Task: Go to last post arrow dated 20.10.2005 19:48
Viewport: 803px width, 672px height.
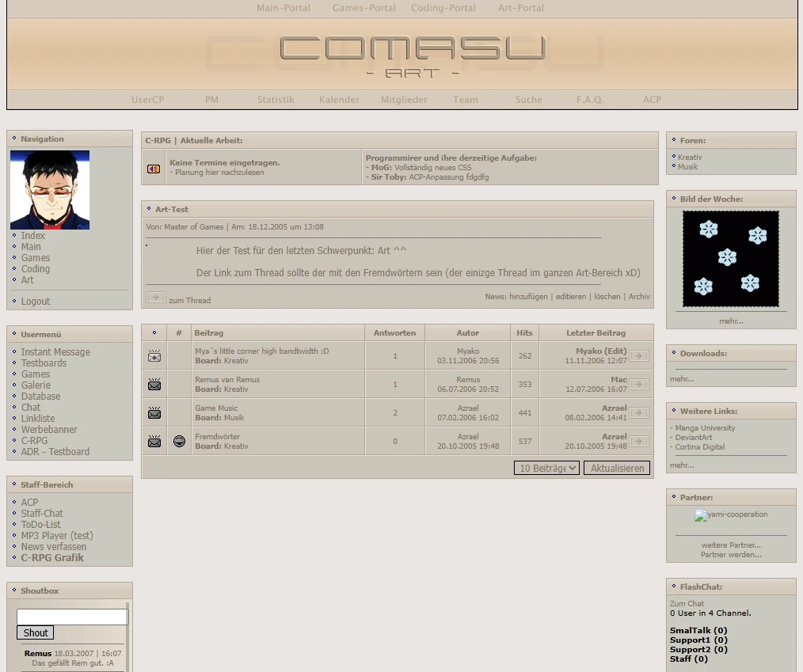Action: pyautogui.click(x=638, y=441)
